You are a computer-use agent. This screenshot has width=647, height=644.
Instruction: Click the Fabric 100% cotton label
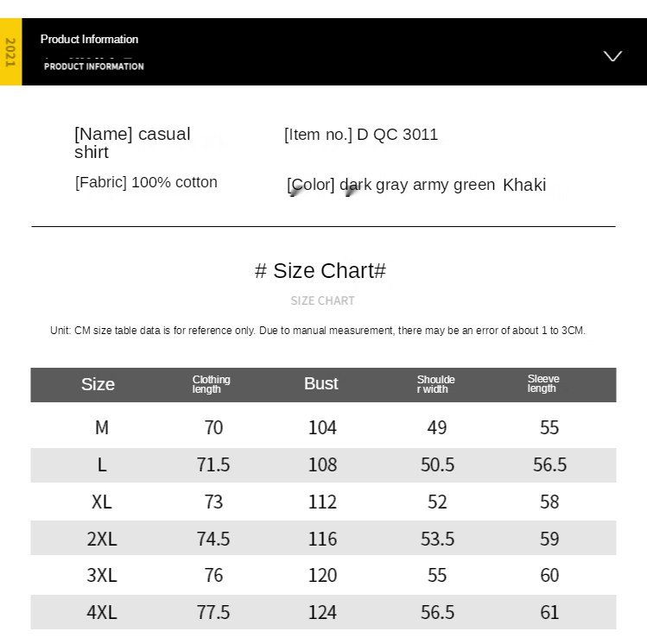pos(146,182)
